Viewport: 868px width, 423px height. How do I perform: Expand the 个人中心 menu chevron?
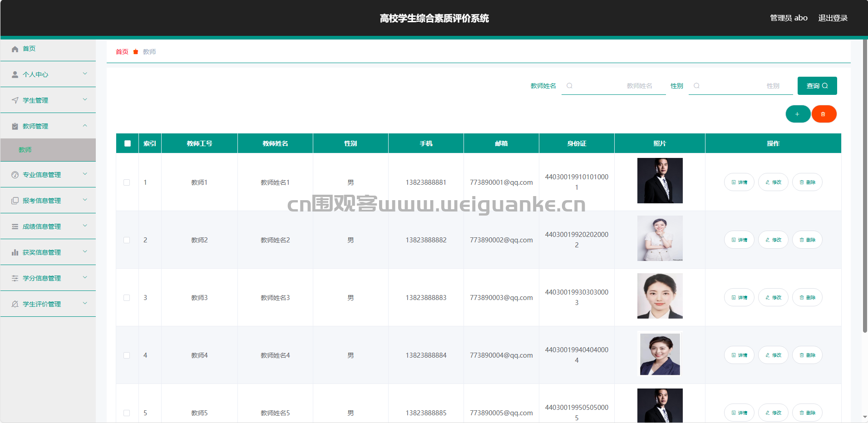click(x=85, y=74)
